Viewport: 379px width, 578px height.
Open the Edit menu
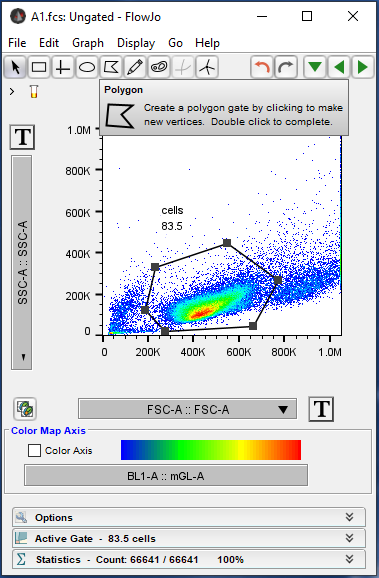click(49, 43)
